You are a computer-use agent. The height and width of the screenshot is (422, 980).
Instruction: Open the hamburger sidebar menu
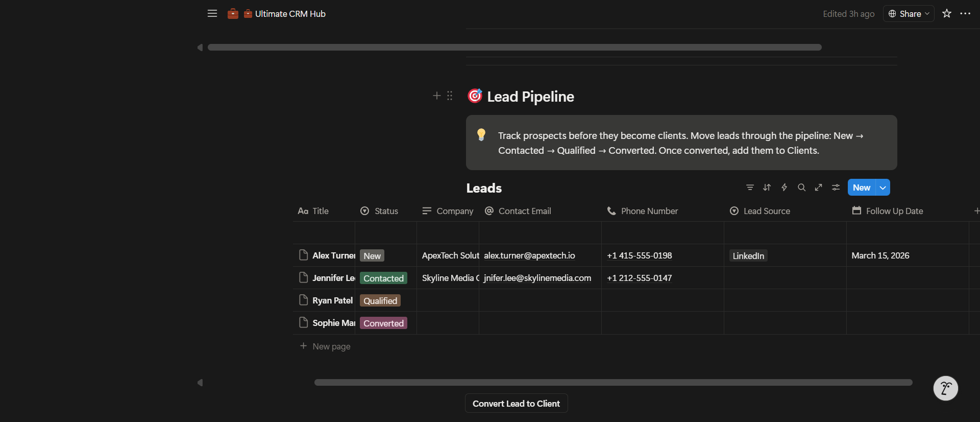coord(212,14)
